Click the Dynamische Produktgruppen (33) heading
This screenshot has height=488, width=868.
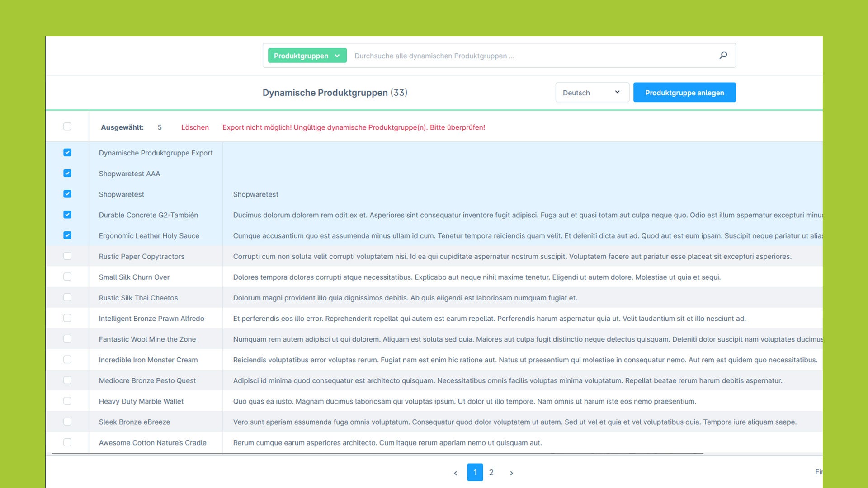pos(335,93)
